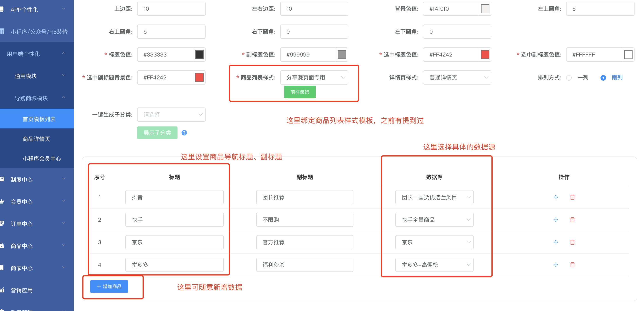Viewport: 644px width, 311px height.
Task: Expand the 会员中心 menu
Action: click(37, 201)
